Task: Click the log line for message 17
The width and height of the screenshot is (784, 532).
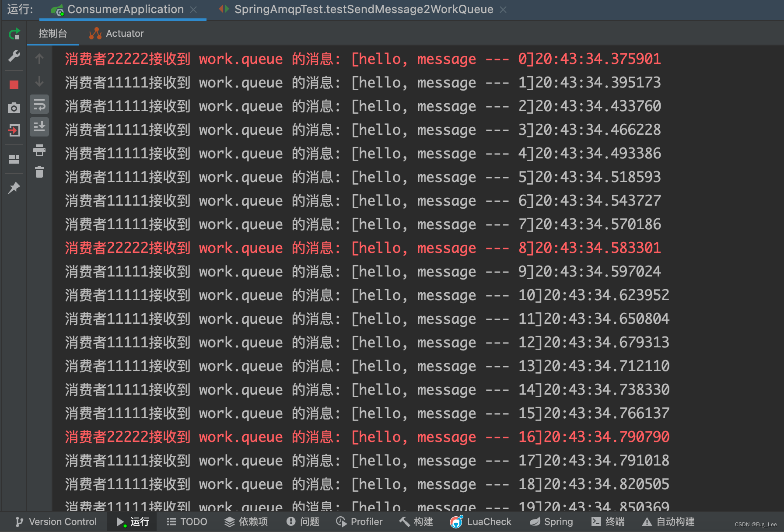Action: point(367,460)
